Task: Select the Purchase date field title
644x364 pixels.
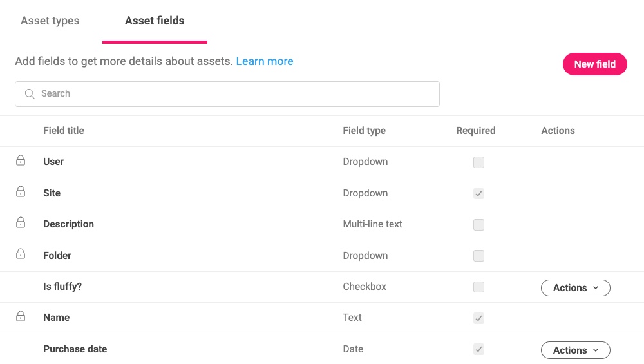Action: tap(75, 349)
